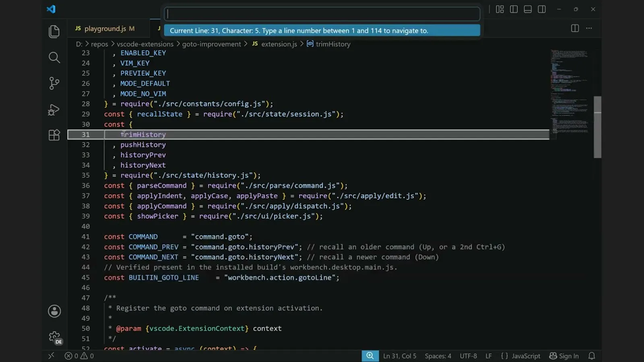Toggle the secondary side bar

[x=542, y=9]
